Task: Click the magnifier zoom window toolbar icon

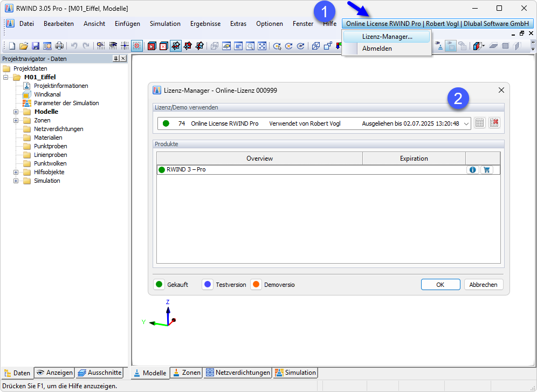Action: pyautogui.click(x=250, y=46)
